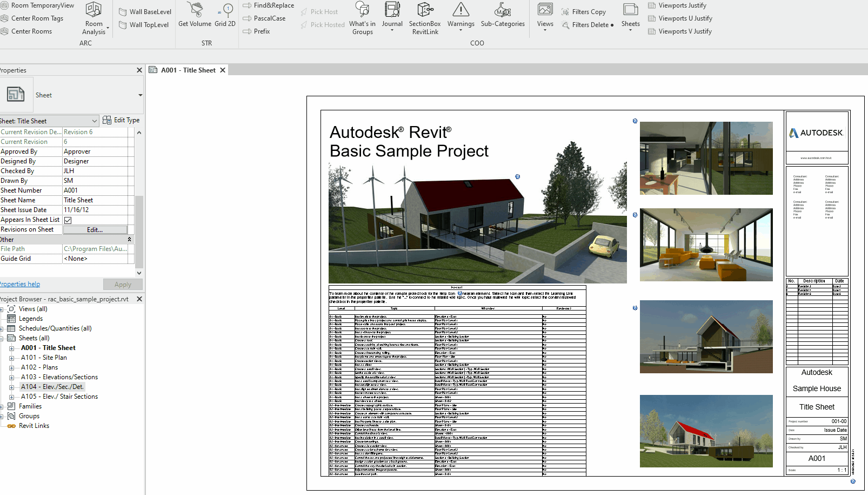Click Viewports V Justify tool

coord(680,31)
